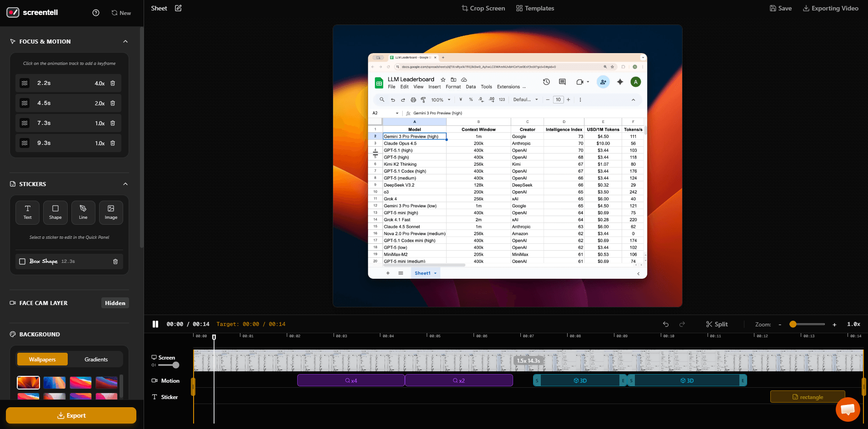This screenshot has width=868, height=429.
Task: Click the Screen track monitor icon
Action: coord(154,357)
